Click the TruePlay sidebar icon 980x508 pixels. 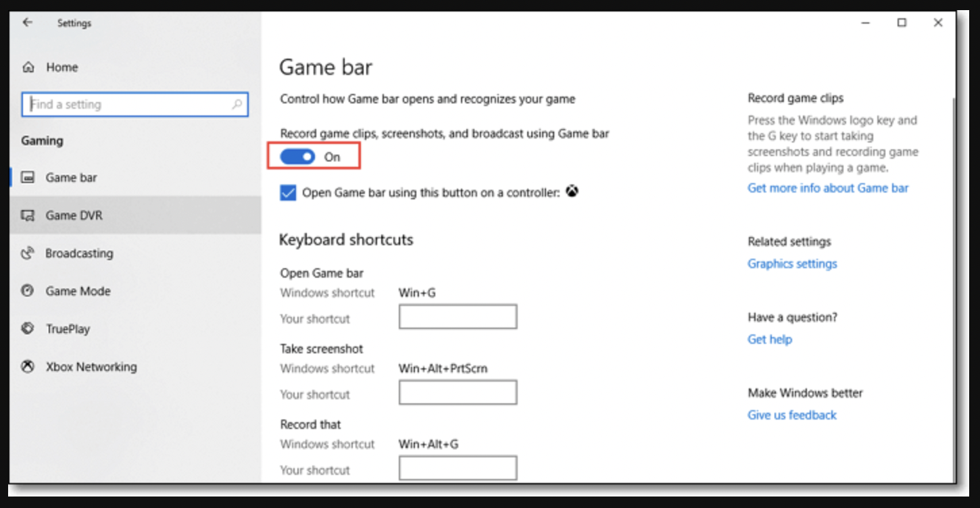(28, 329)
